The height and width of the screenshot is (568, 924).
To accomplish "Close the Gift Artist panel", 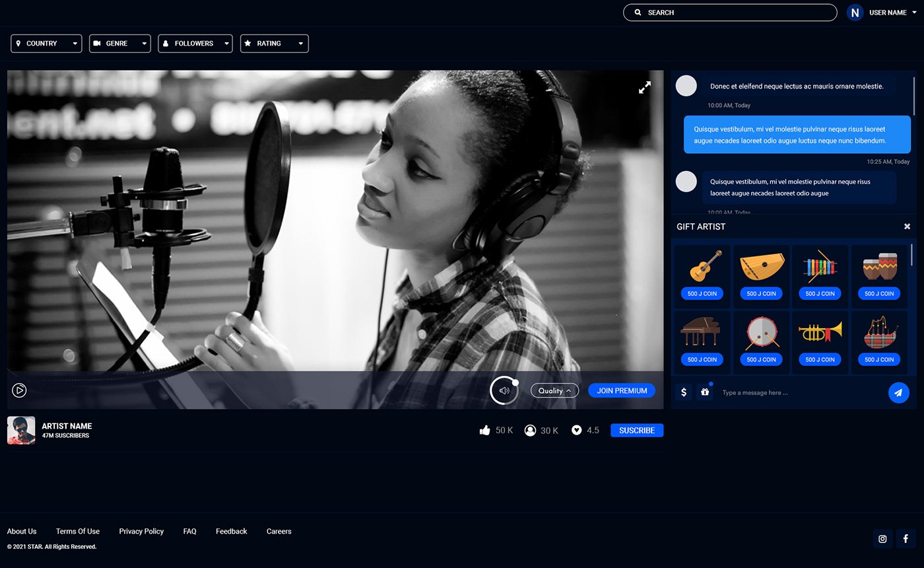I will click(907, 227).
